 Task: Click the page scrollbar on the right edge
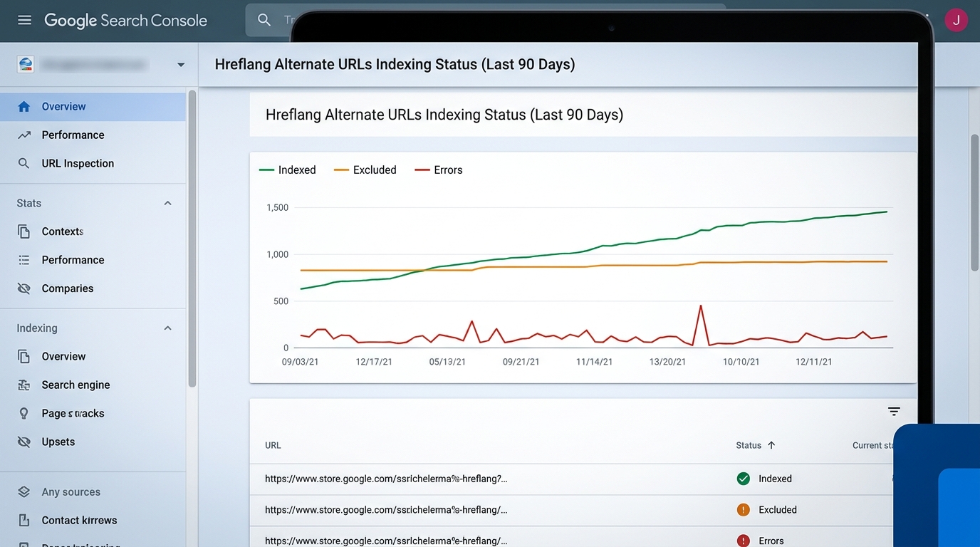[975, 202]
